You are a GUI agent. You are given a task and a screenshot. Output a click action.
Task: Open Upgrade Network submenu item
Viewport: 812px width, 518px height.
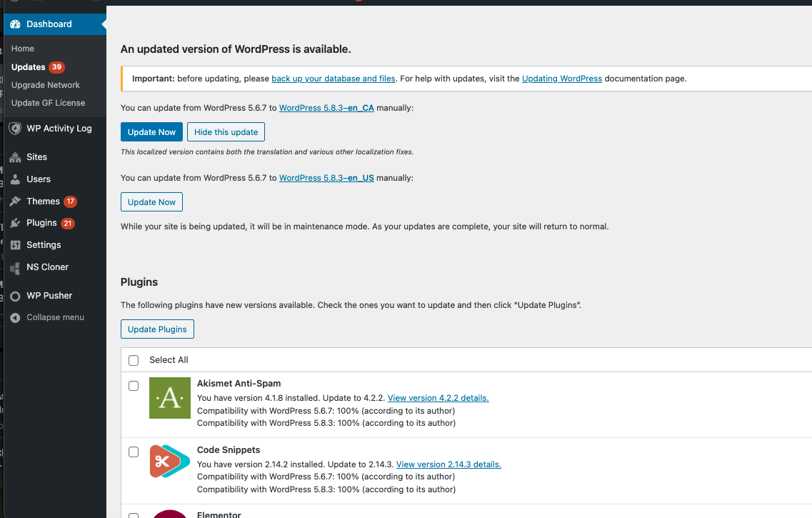pos(46,85)
